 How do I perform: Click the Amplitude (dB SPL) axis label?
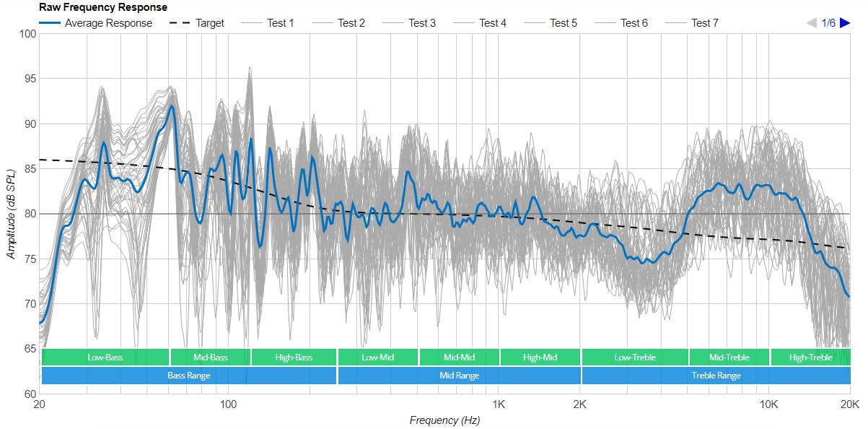pyautogui.click(x=12, y=214)
